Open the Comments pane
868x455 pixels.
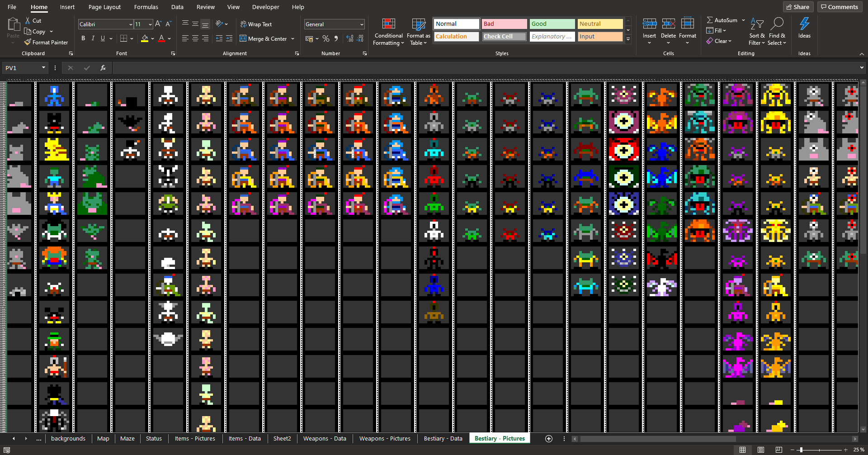pyautogui.click(x=840, y=7)
